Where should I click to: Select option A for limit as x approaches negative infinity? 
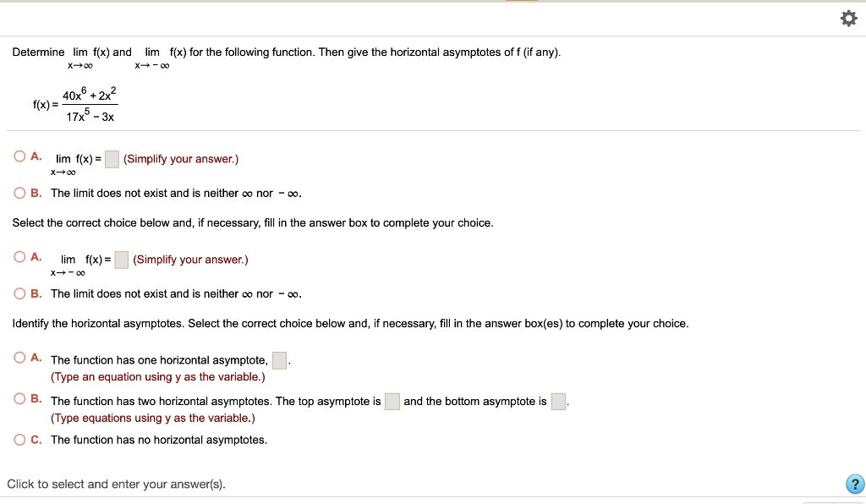point(20,257)
